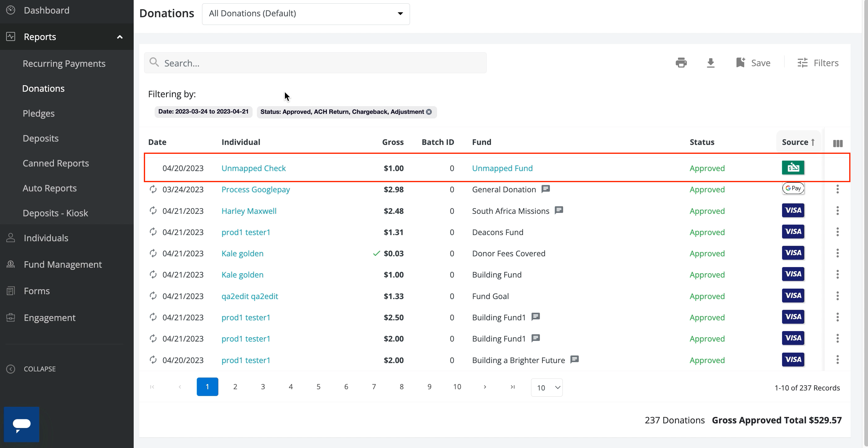868x448 pixels.
Task: Navigate to Fund Management
Action: (x=63, y=265)
